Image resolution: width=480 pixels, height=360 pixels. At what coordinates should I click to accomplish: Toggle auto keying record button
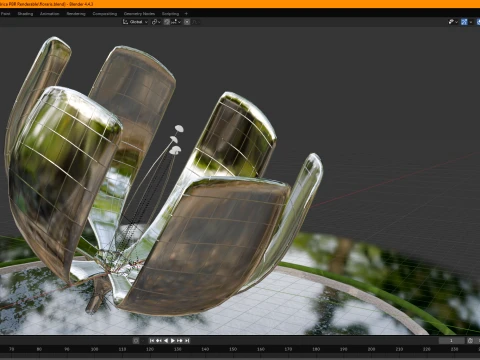pos(136,340)
